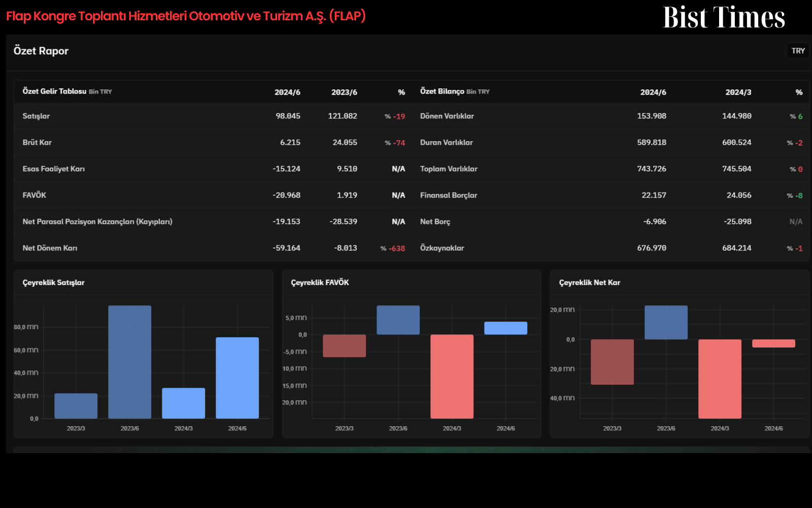The height and width of the screenshot is (508, 812).
Task: Click the Satışlar 2023/6 value 121.082
Action: pyautogui.click(x=343, y=116)
